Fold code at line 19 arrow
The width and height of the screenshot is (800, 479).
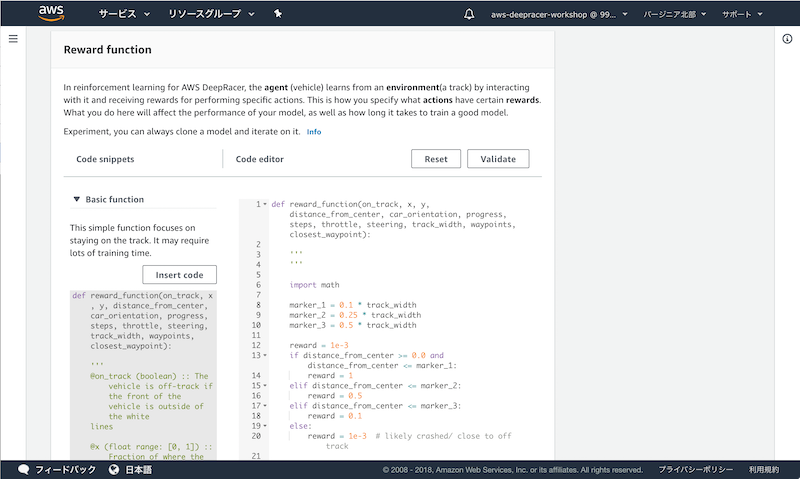pyautogui.click(x=265, y=426)
